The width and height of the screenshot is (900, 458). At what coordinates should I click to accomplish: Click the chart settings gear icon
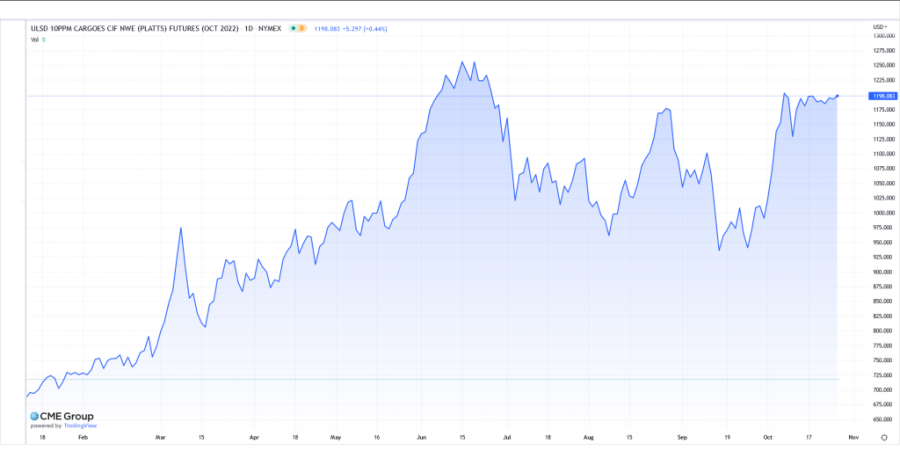pyautogui.click(x=883, y=437)
